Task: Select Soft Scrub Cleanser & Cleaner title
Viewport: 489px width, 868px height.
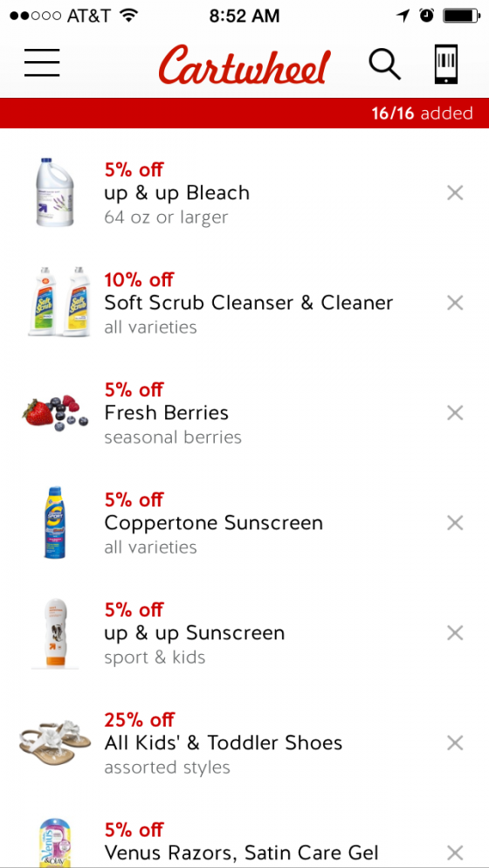Action: pyautogui.click(x=249, y=303)
